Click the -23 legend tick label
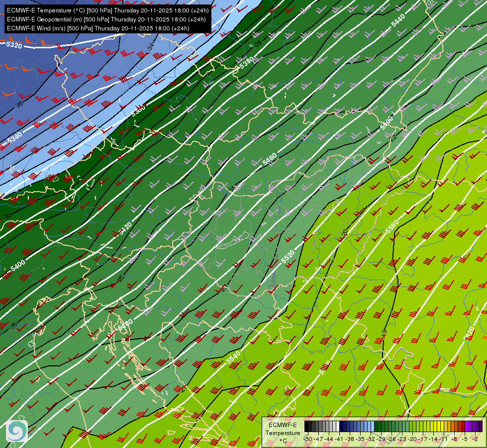Viewport: 487px width, 448px height. [x=402, y=439]
